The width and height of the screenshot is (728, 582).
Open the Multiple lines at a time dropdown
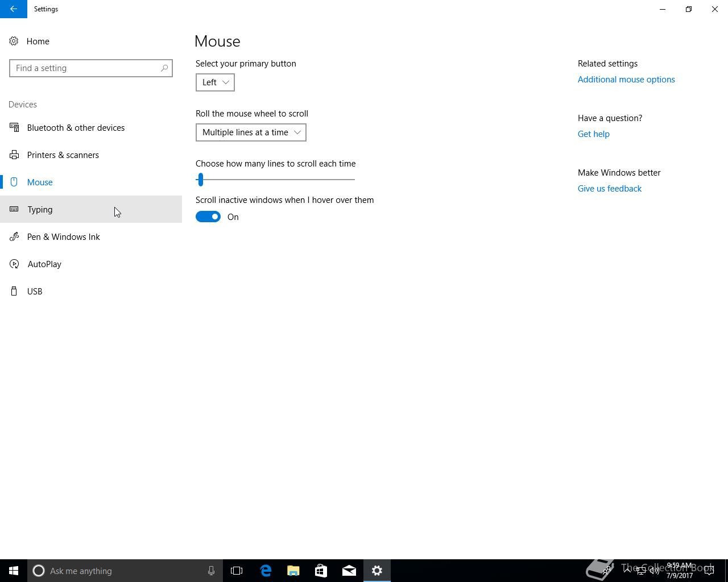[251, 132]
